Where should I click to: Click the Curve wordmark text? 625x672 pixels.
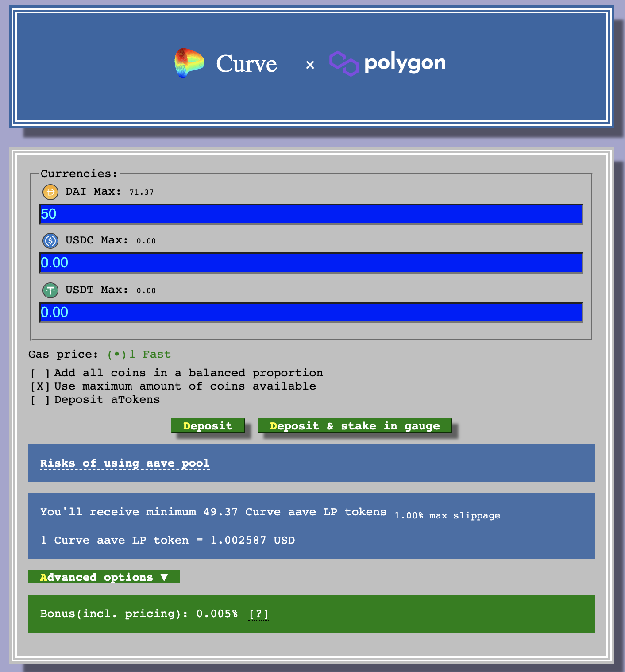(x=247, y=64)
